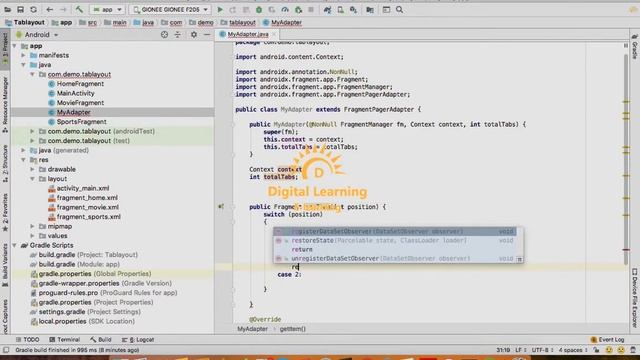Screen dimensions: 640x360
Task: Navigate forward with the right arrow icon
Action: click(63, 9)
